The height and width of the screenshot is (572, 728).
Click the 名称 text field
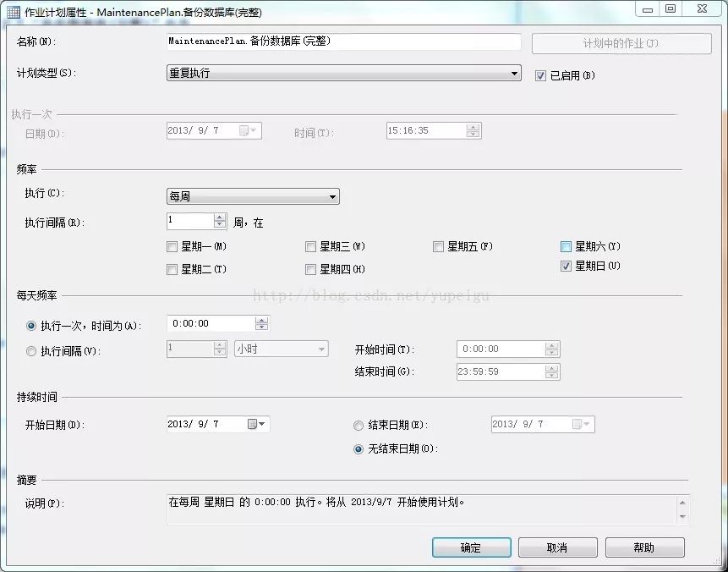tap(343, 41)
